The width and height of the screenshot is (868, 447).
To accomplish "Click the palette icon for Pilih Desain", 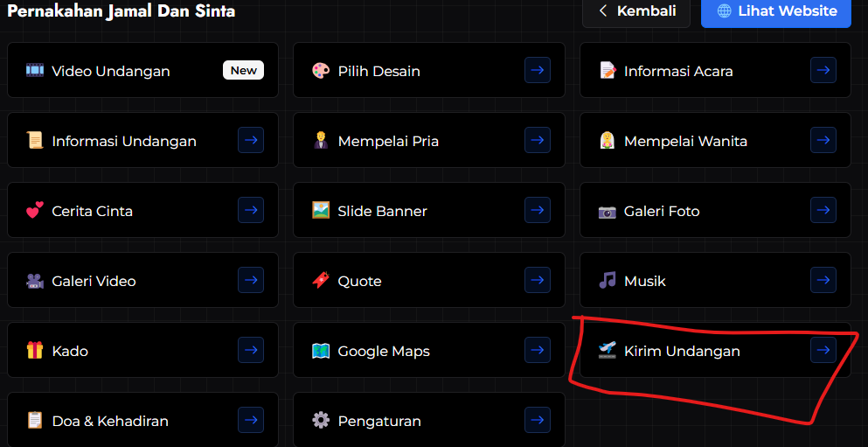I will pyautogui.click(x=321, y=71).
